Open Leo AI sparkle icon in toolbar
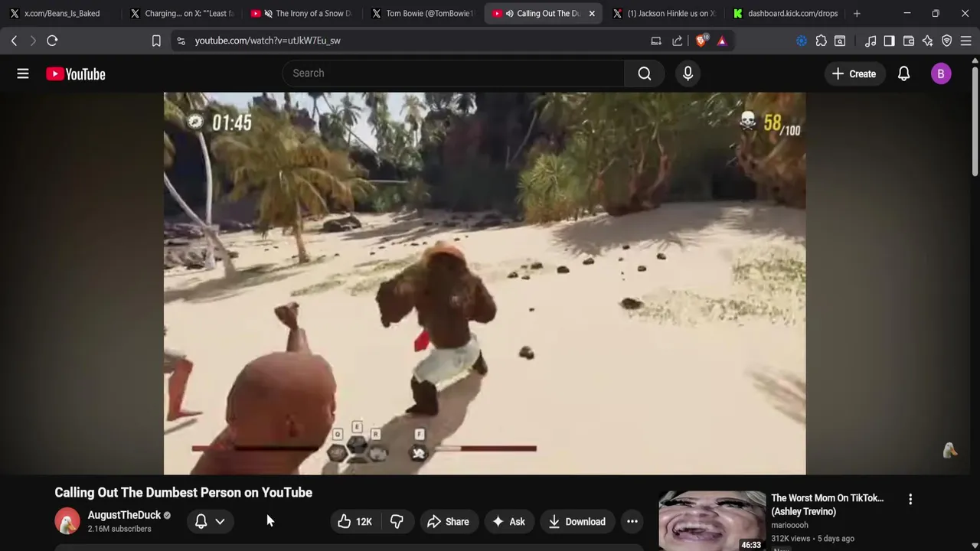Image resolution: width=980 pixels, height=551 pixels. coord(928,41)
